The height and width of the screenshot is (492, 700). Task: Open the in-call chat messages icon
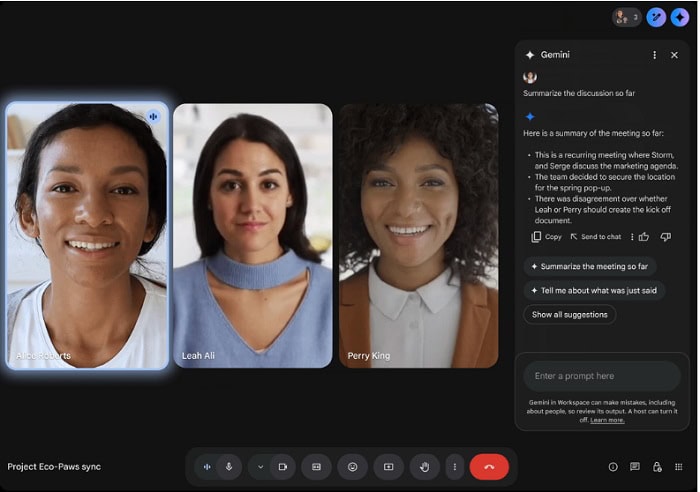635,467
